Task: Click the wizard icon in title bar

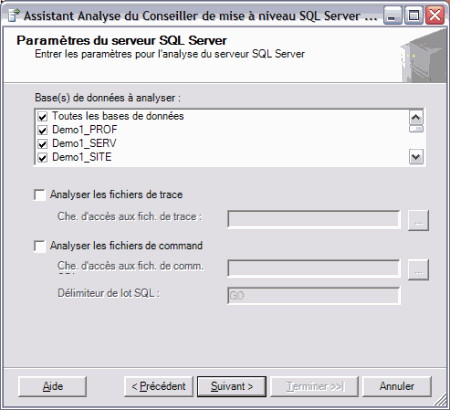Action: click(13, 15)
